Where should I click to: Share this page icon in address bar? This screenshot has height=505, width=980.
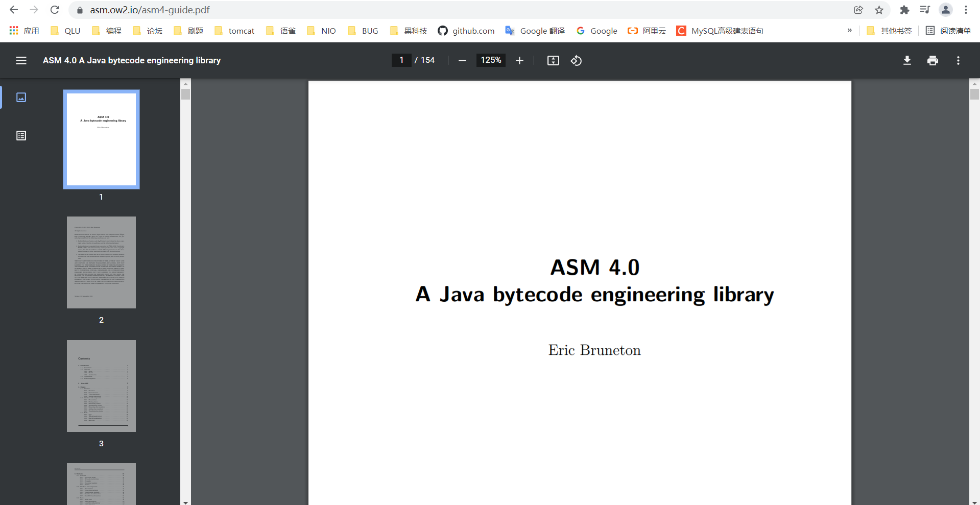(858, 10)
